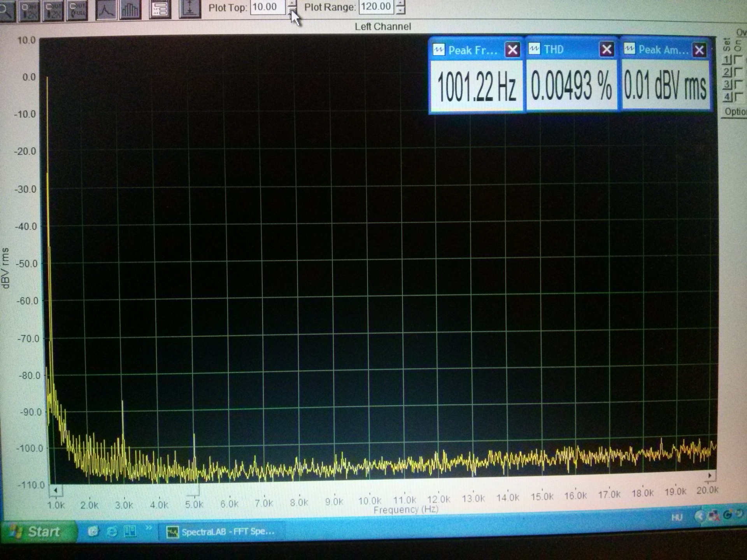The height and width of the screenshot is (560, 747).
Task: Click inside the Plot Top field
Action: pyautogui.click(x=267, y=7)
